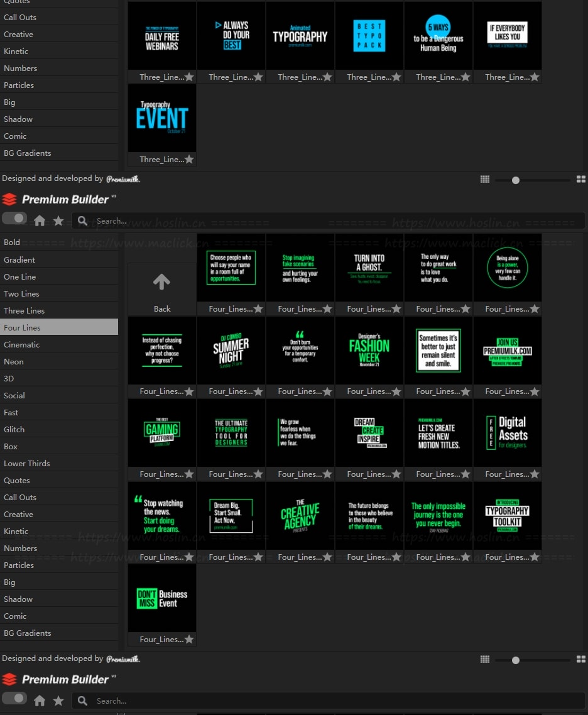Select 'Sometimes it's better to just remain silent' thumbnail
The image size is (588, 715).
pos(438,350)
